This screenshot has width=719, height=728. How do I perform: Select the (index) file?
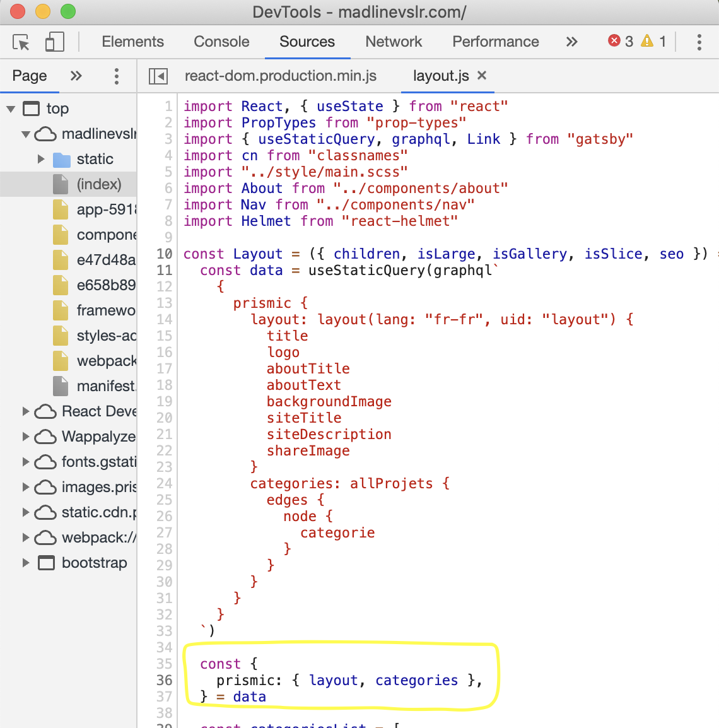tap(99, 184)
